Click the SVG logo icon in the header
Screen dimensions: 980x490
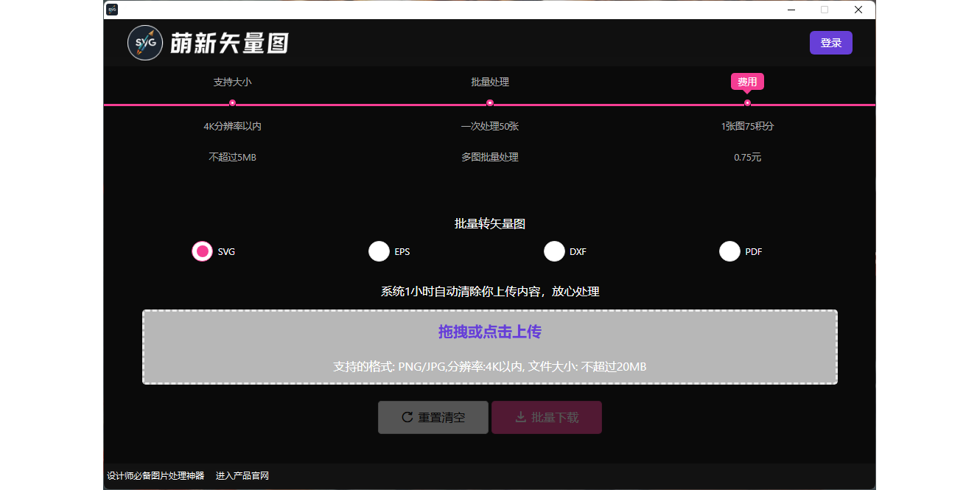click(x=145, y=43)
